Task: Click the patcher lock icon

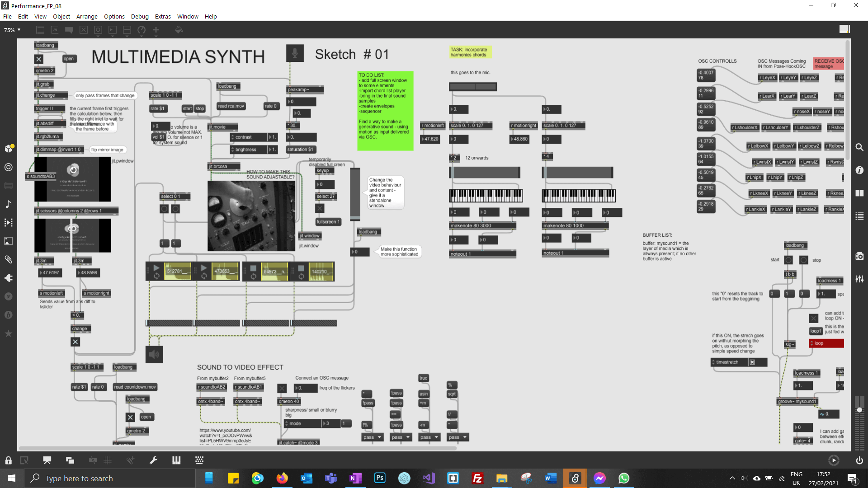Action: 8,460
